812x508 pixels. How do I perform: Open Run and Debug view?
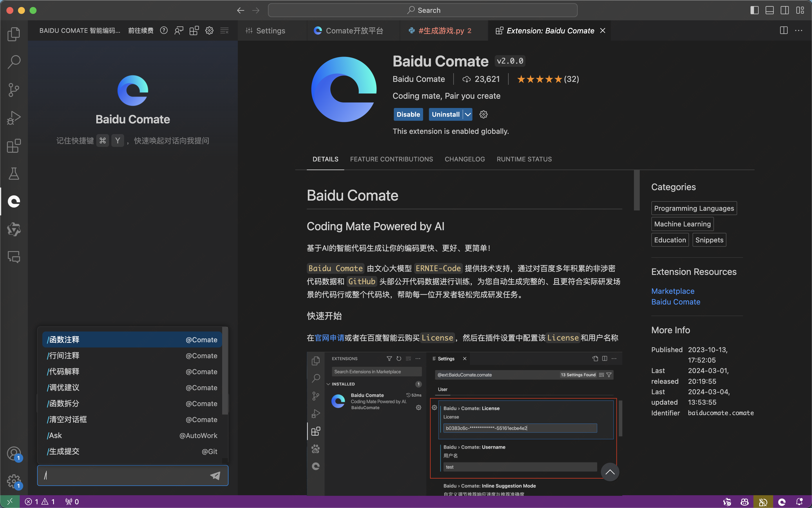[x=14, y=118]
